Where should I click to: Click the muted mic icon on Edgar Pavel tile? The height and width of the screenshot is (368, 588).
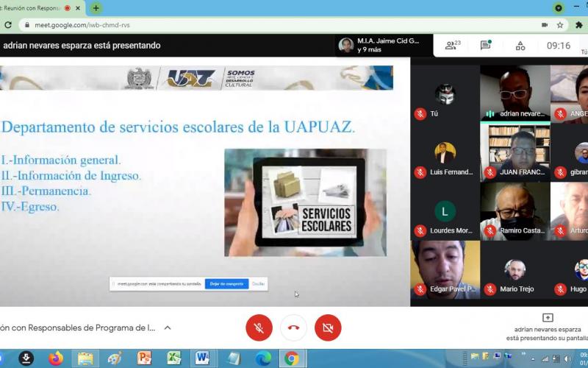click(420, 289)
